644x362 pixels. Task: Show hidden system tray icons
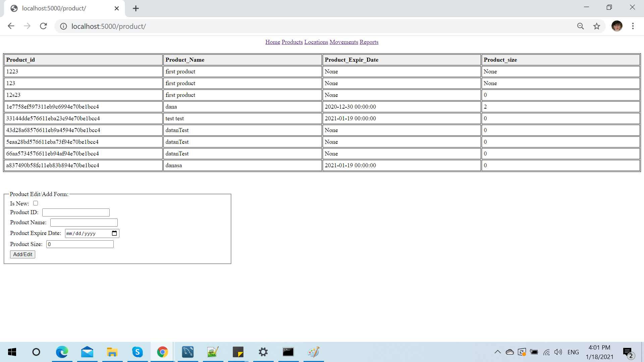(497, 352)
